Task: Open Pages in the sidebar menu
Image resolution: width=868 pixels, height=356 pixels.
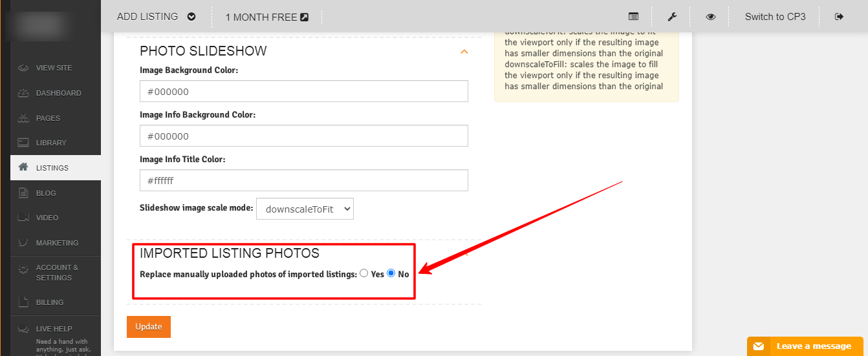Action: click(48, 118)
